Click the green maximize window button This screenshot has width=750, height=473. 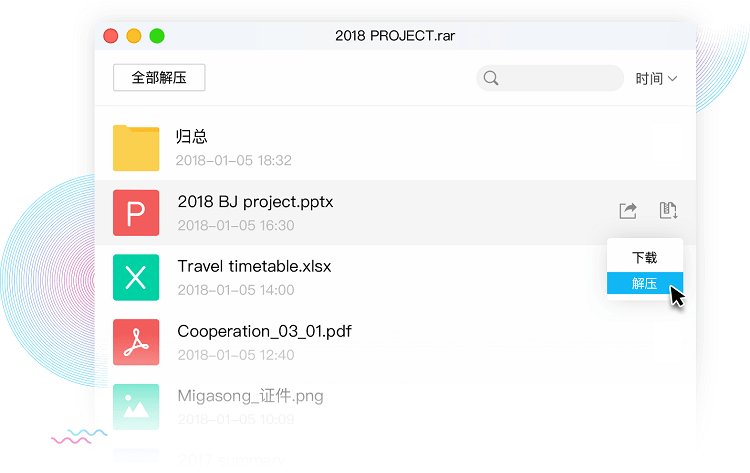(x=157, y=36)
